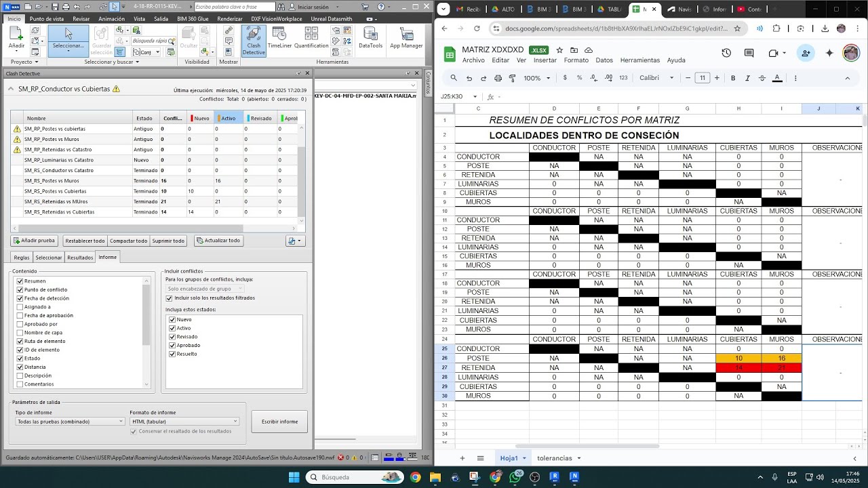This screenshot has height=488, width=868.
Task: Toggle Incluir solo los resultados filtrados
Action: [x=169, y=298]
